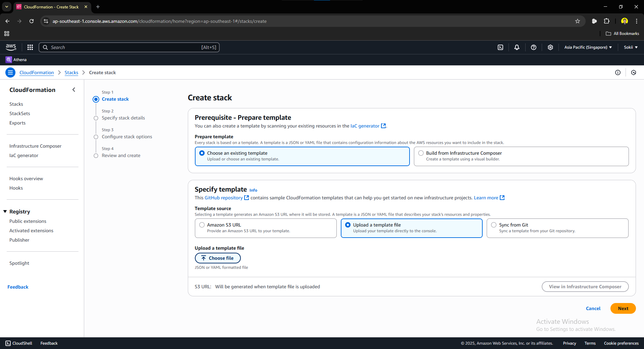The height and width of the screenshot is (349, 644).
Task: Open the help question mark menu
Action: click(x=534, y=47)
